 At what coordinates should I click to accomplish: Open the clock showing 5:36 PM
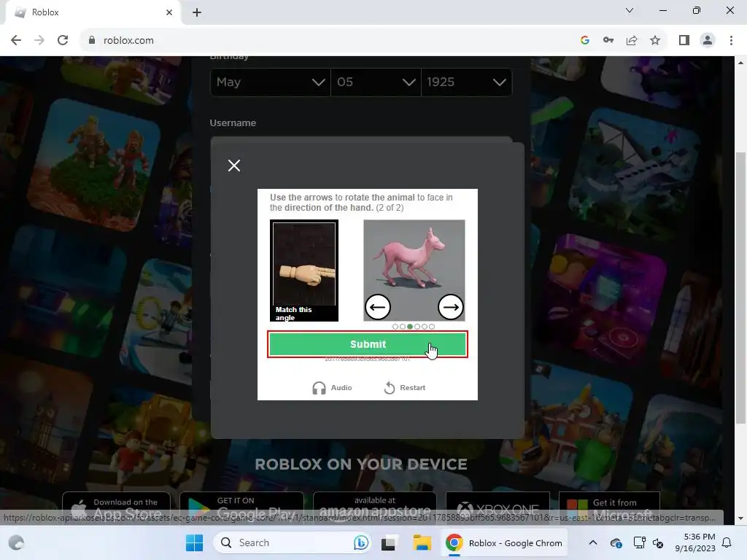(695, 542)
